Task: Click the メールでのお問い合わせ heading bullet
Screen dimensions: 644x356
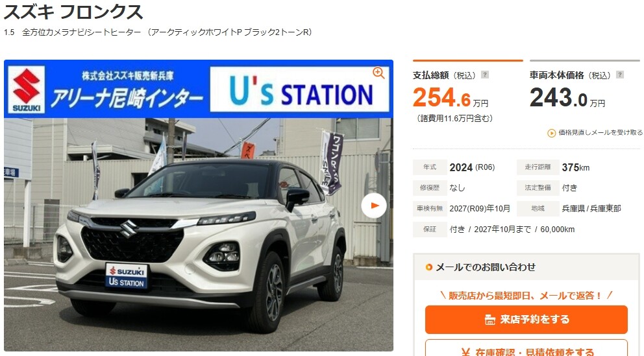Action: [x=428, y=267]
